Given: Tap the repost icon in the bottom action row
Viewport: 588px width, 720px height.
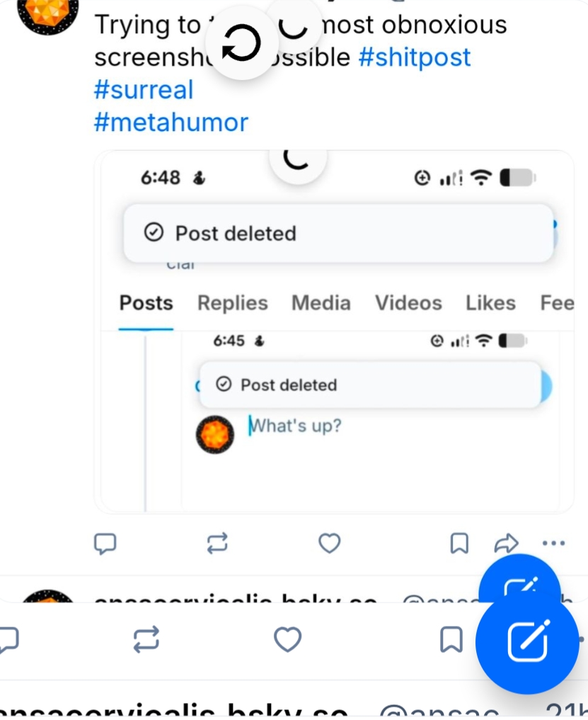Looking at the screenshot, I should 147,640.
